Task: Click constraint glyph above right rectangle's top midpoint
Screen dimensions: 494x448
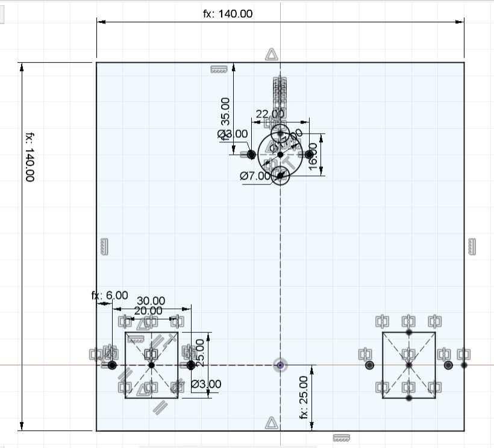Action: point(408,320)
